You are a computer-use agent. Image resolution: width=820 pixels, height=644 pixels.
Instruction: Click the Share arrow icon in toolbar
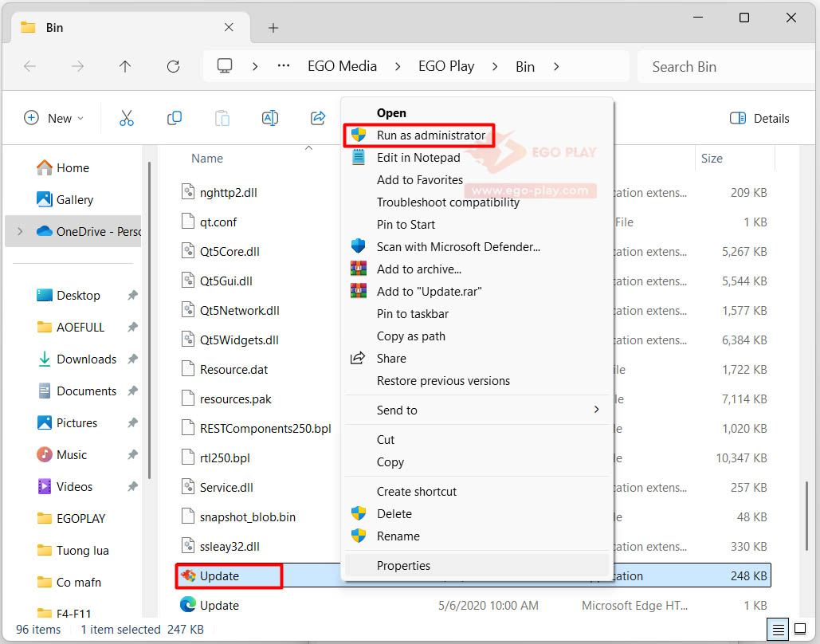[317, 118]
